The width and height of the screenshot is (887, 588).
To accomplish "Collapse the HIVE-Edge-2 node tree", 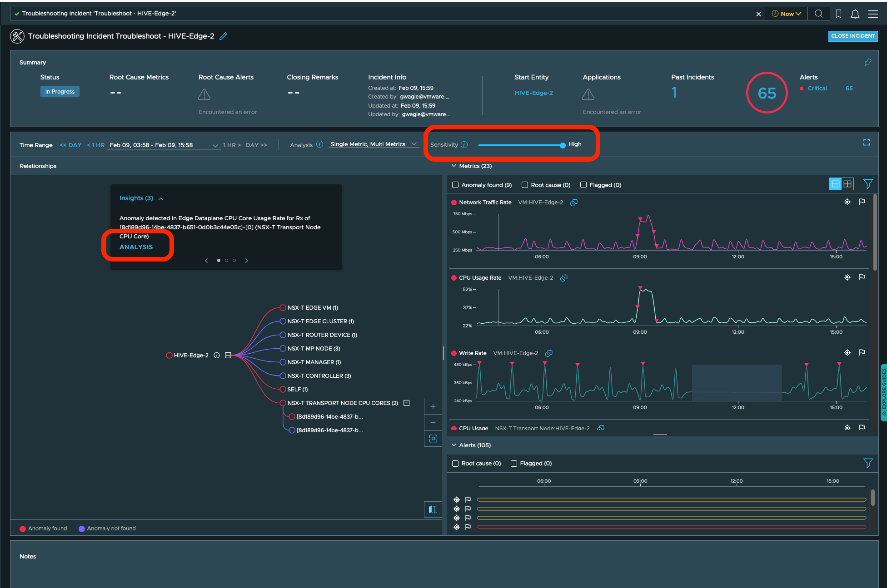I will coord(228,356).
